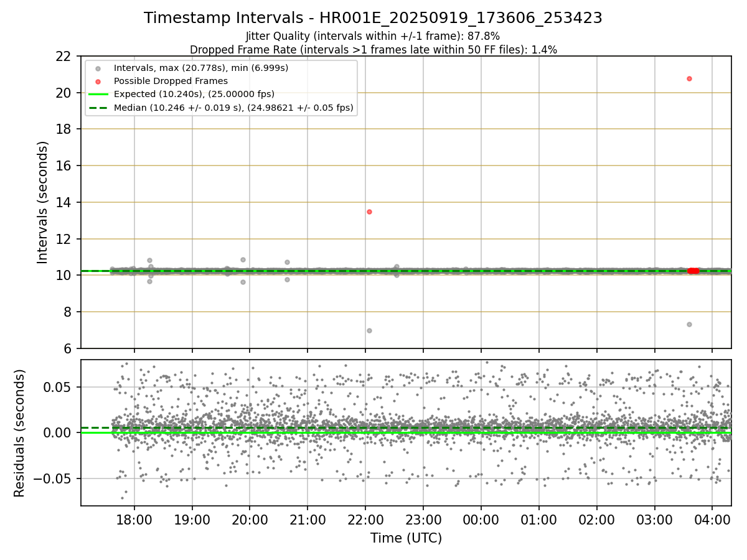The height and width of the screenshot is (560, 747).
Task: Click the red dropped-frame point near 20.8 seconds
Action: tap(689, 78)
